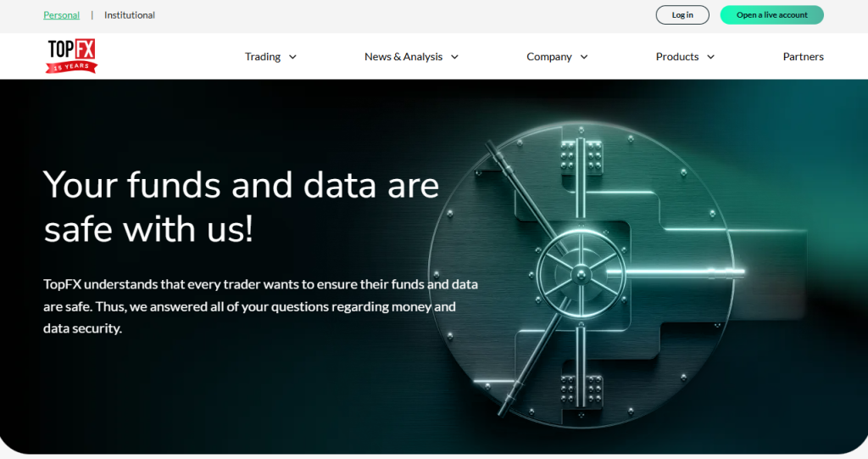Expand the Products chevron arrow
Screen dimensions: 868x459
[x=710, y=57]
